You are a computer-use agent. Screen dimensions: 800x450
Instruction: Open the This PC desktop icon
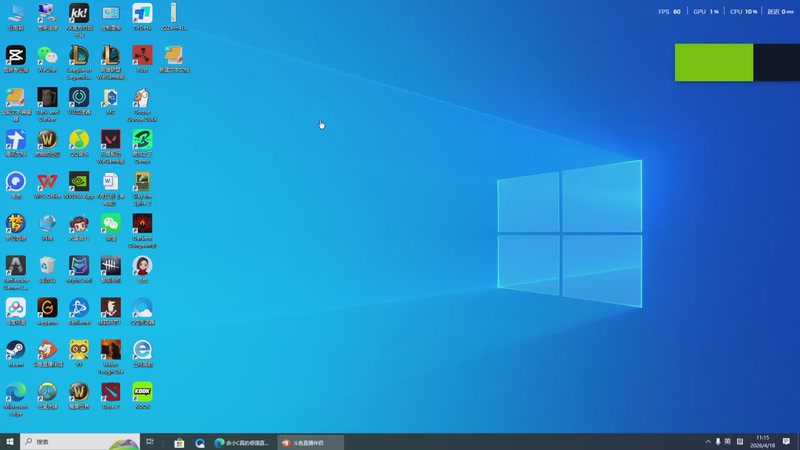[x=16, y=17]
